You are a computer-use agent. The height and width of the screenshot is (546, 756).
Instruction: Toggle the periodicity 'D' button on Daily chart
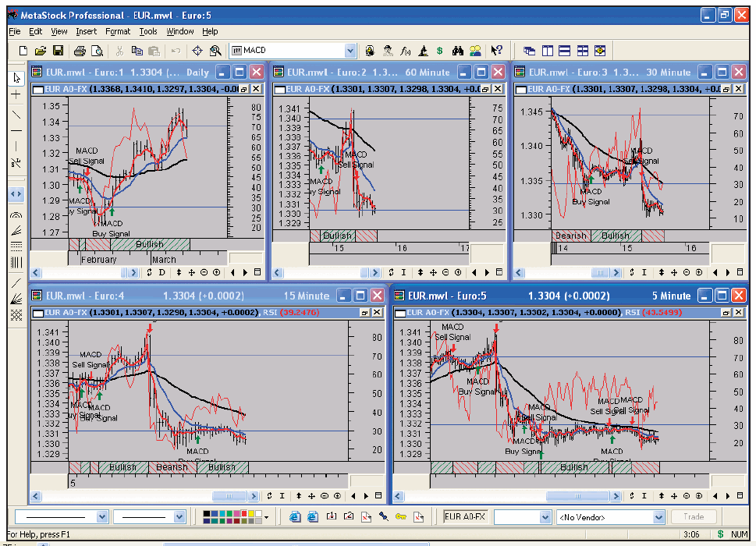point(162,273)
